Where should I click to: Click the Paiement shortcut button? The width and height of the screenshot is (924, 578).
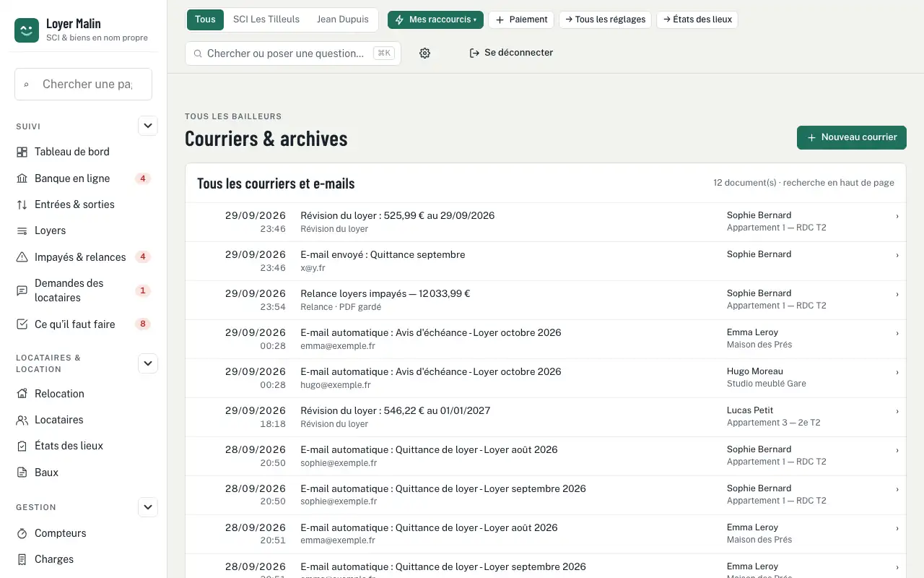coord(521,20)
